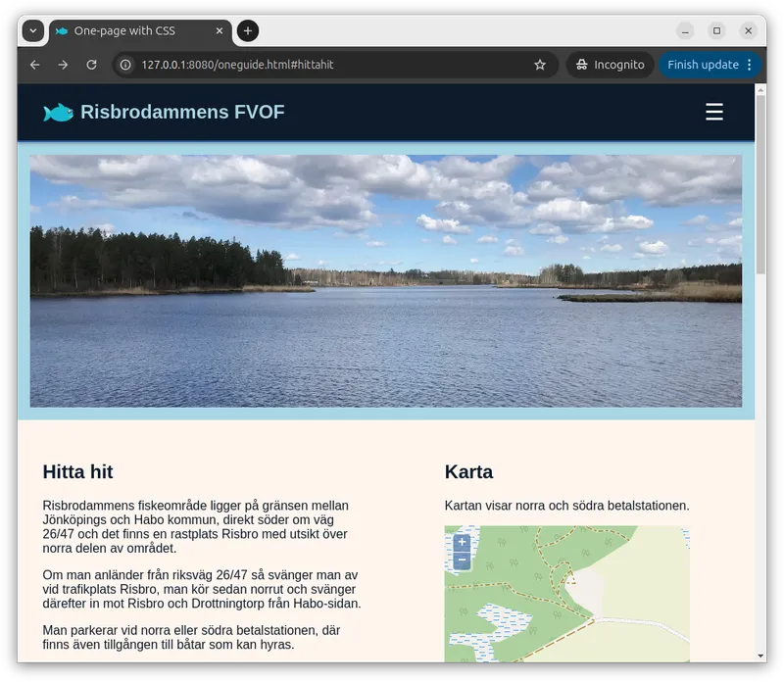The height and width of the screenshot is (682, 784).
Task: Close the One-page with CSS tab
Action: [x=220, y=31]
